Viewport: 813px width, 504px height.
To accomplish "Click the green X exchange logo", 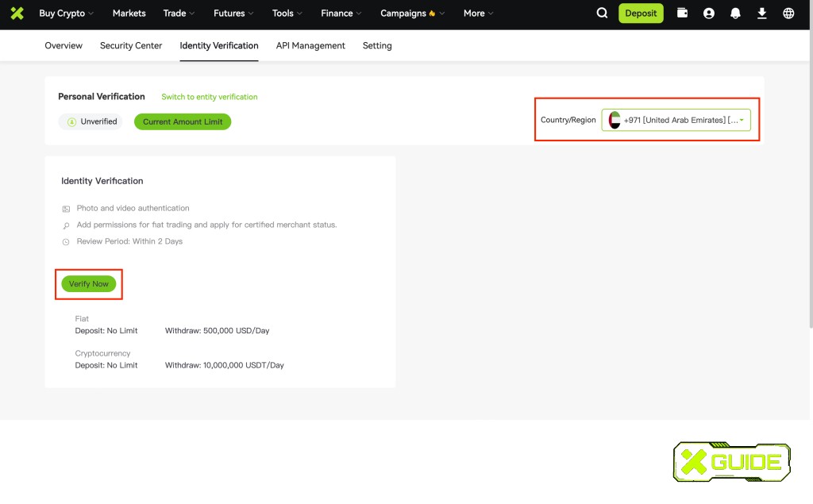I will (17, 13).
